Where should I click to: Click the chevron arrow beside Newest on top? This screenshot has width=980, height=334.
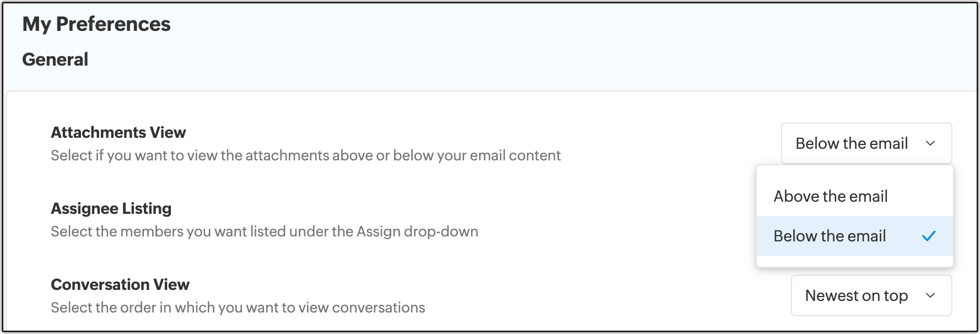(930, 295)
